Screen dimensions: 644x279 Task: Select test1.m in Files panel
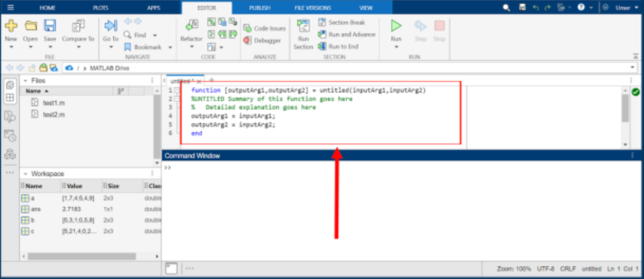(x=54, y=102)
